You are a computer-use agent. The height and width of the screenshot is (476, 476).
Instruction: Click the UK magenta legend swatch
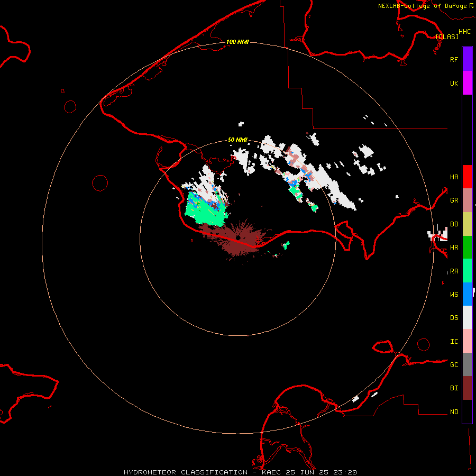(467, 83)
